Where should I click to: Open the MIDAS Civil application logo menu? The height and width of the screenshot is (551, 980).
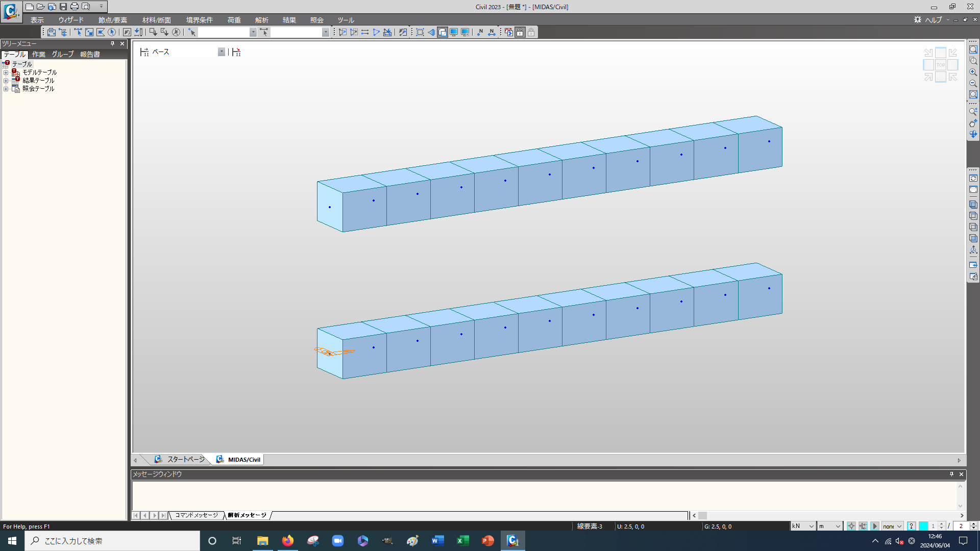click(11, 11)
